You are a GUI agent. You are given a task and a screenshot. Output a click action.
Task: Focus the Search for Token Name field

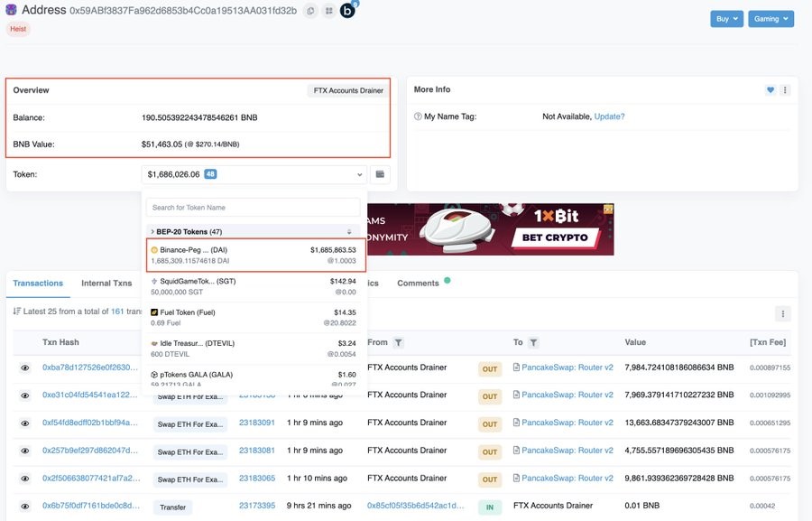pyautogui.click(x=254, y=208)
